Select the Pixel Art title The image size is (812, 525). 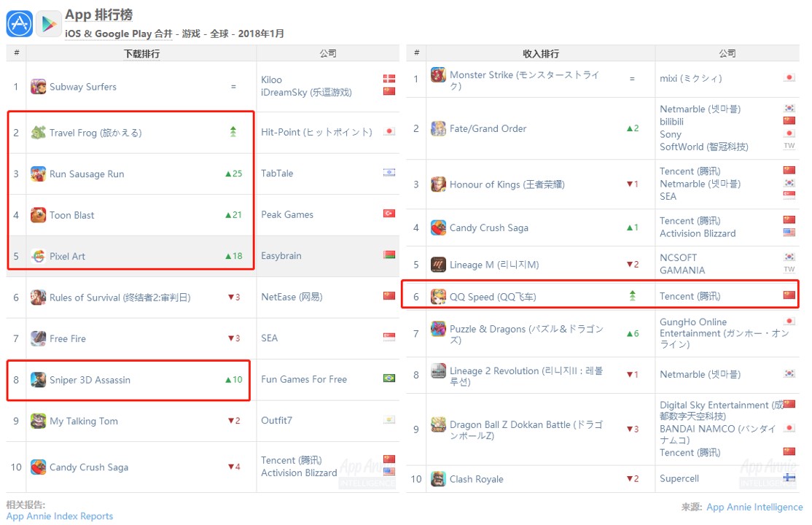pyautogui.click(x=67, y=256)
